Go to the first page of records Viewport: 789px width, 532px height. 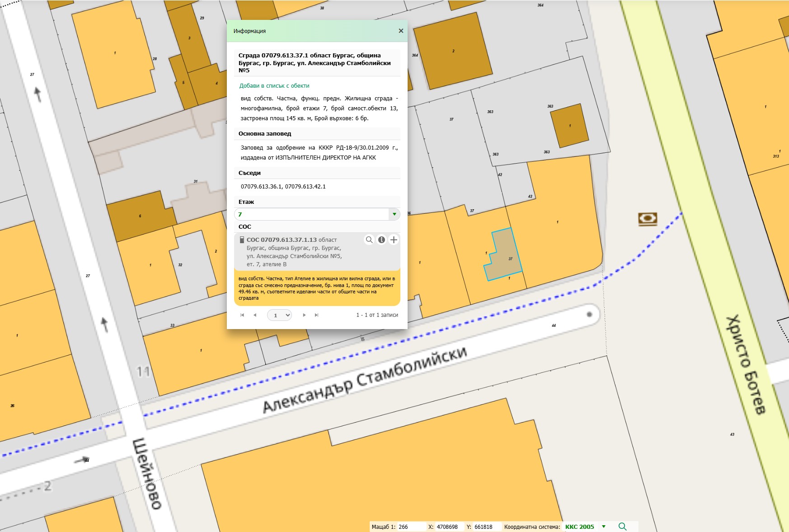click(x=242, y=315)
